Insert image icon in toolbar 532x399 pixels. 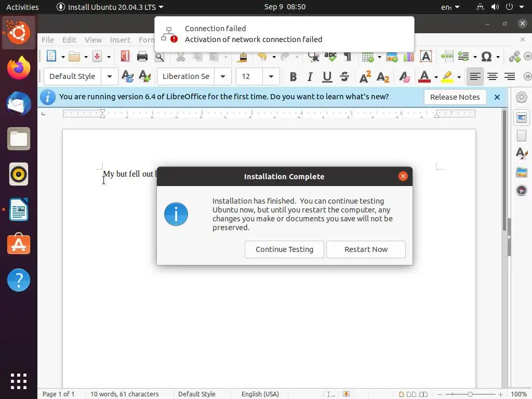click(392, 57)
